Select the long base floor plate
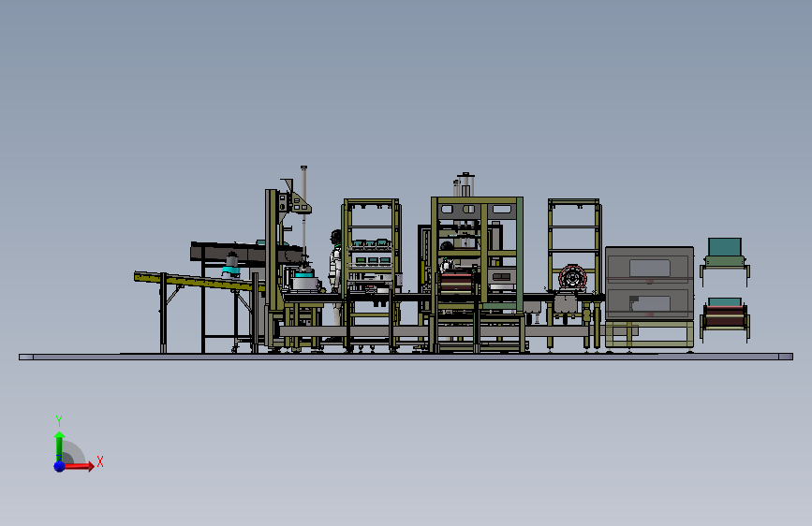Viewport: 812px width, 526px height. [x=406, y=357]
